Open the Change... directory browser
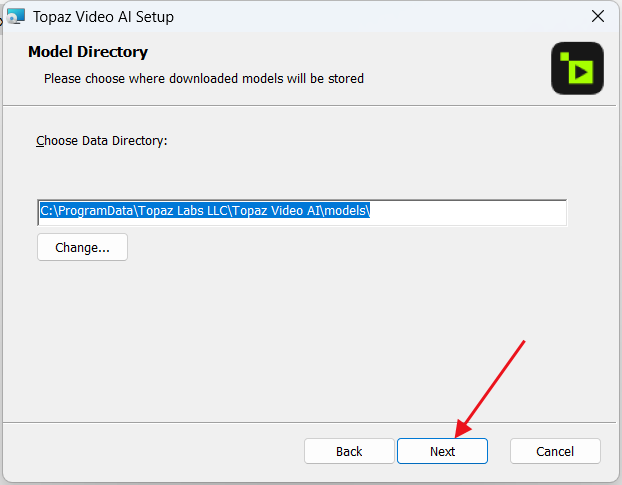This screenshot has height=485, width=622. pos(83,247)
